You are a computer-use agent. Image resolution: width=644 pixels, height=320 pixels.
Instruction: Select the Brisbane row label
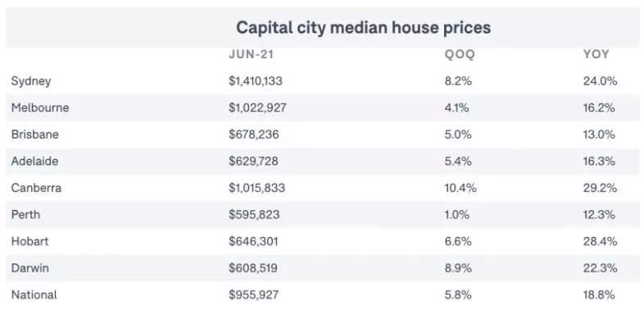35,135
